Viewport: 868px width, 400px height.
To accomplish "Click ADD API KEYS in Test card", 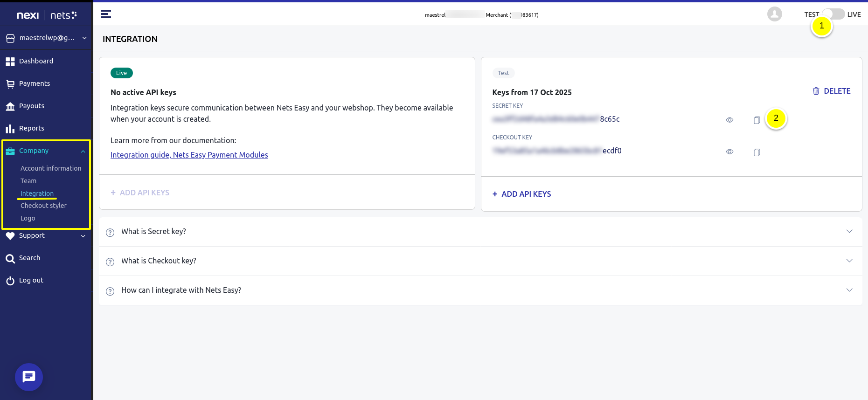I will [522, 194].
